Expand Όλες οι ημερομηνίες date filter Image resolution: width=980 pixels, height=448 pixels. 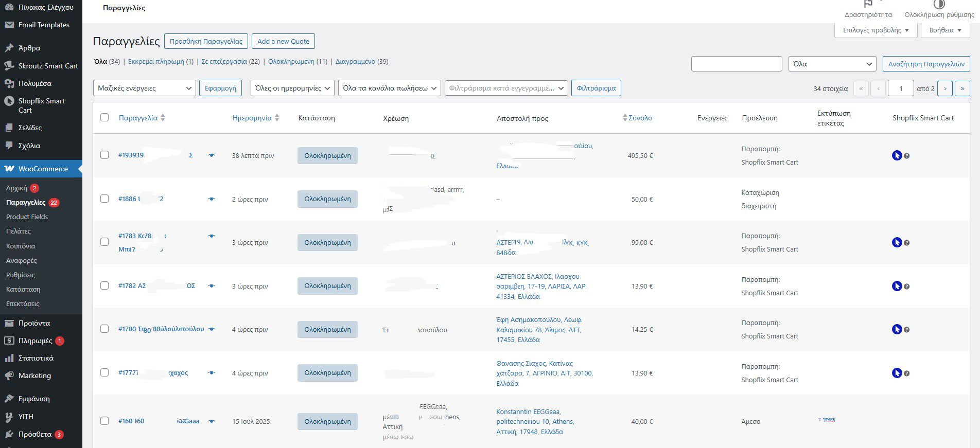(292, 88)
